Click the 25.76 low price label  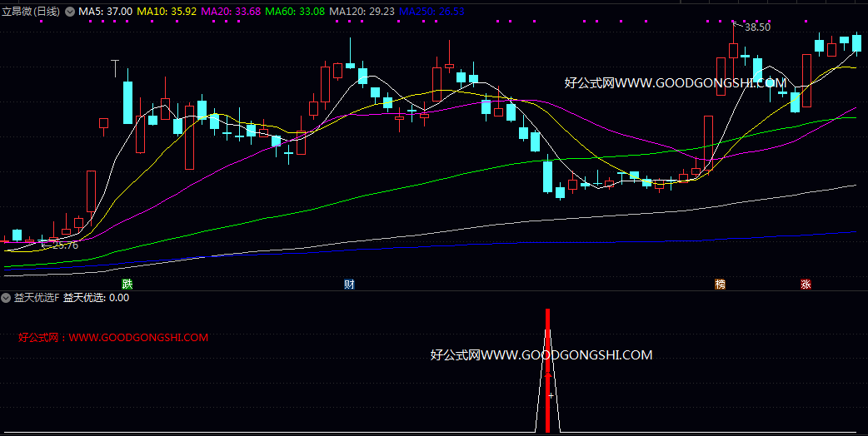click(x=65, y=245)
